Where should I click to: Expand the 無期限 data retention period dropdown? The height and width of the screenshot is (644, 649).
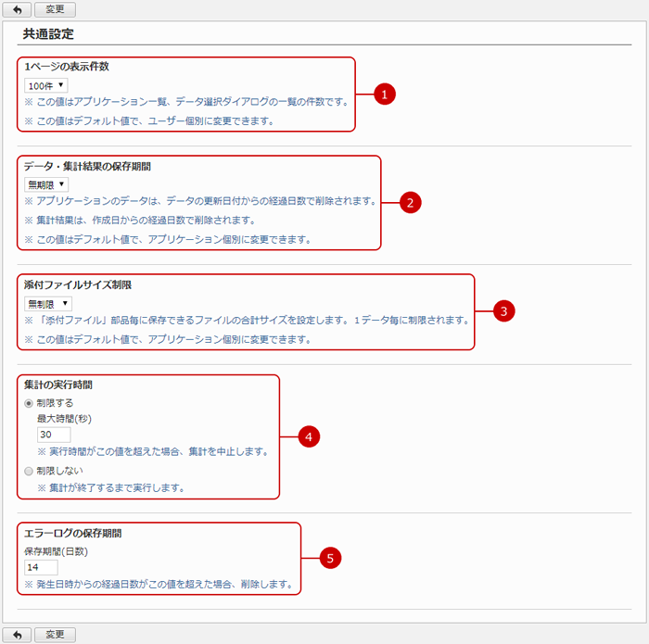[x=46, y=184]
